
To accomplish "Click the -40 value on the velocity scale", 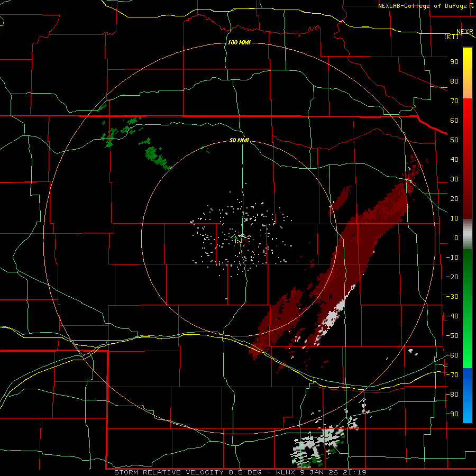I will (452, 316).
